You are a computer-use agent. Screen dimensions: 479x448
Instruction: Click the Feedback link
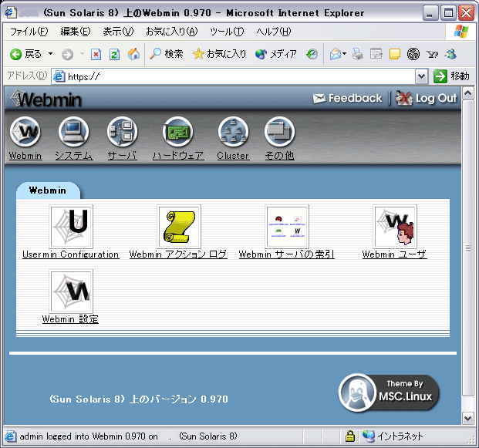click(347, 98)
